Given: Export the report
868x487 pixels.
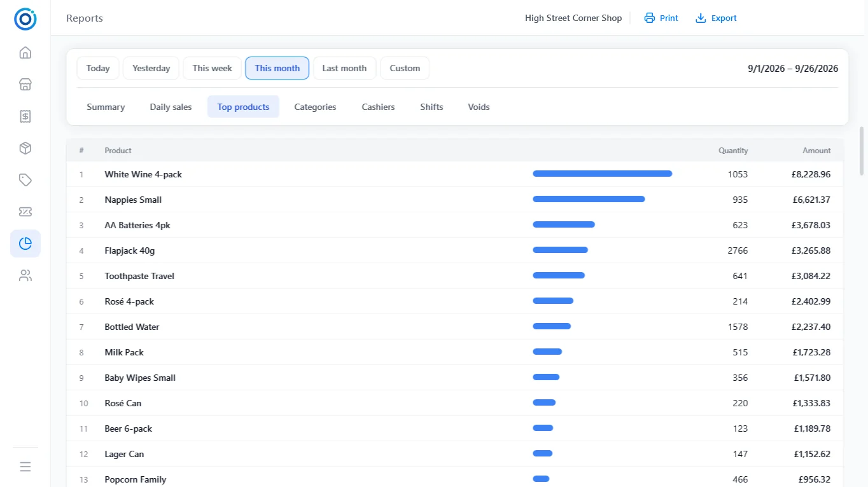Looking at the screenshot, I should (716, 18).
